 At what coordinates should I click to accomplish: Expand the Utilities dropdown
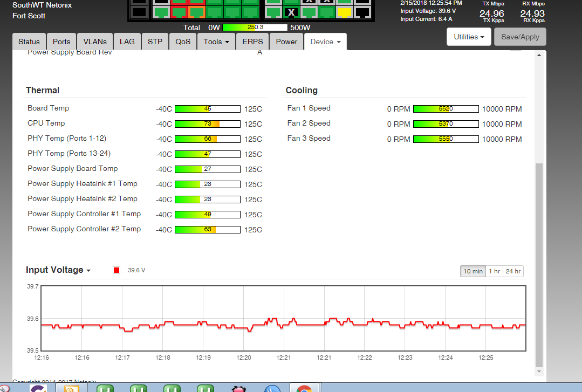(468, 37)
